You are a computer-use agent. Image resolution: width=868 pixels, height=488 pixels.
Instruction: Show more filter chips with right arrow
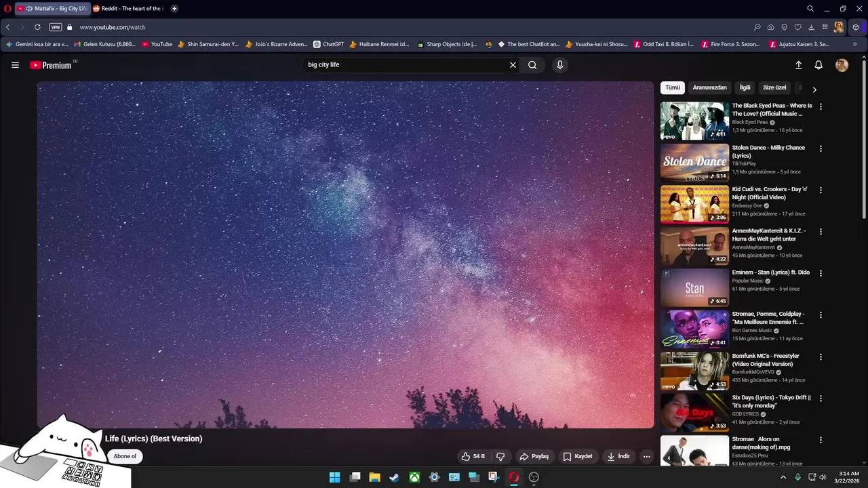tap(814, 89)
